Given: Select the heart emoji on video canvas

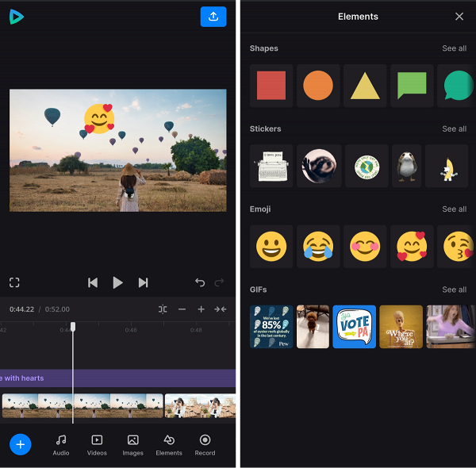Looking at the screenshot, I should coord(99,119).
